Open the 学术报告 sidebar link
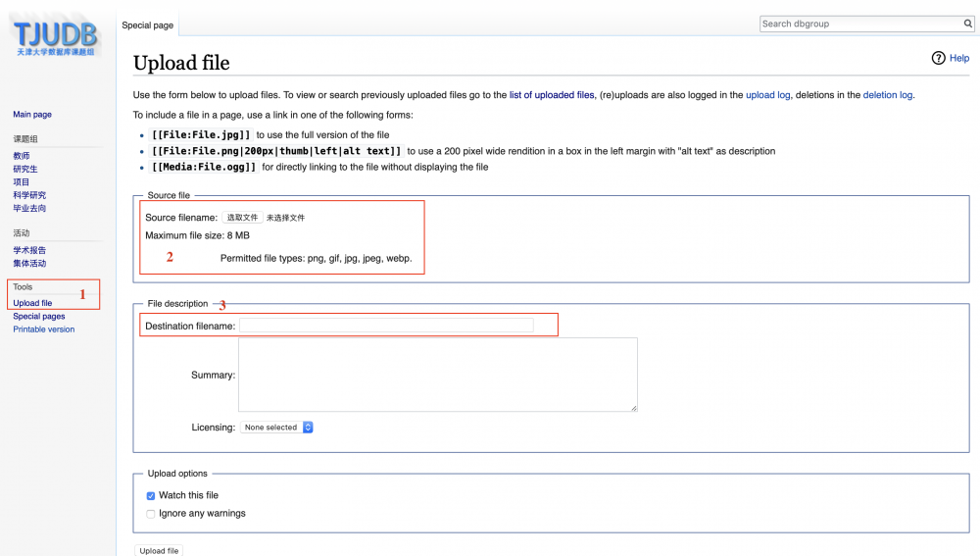The width and height of the screenshot is (980, 556). click(x=29, y=250)
